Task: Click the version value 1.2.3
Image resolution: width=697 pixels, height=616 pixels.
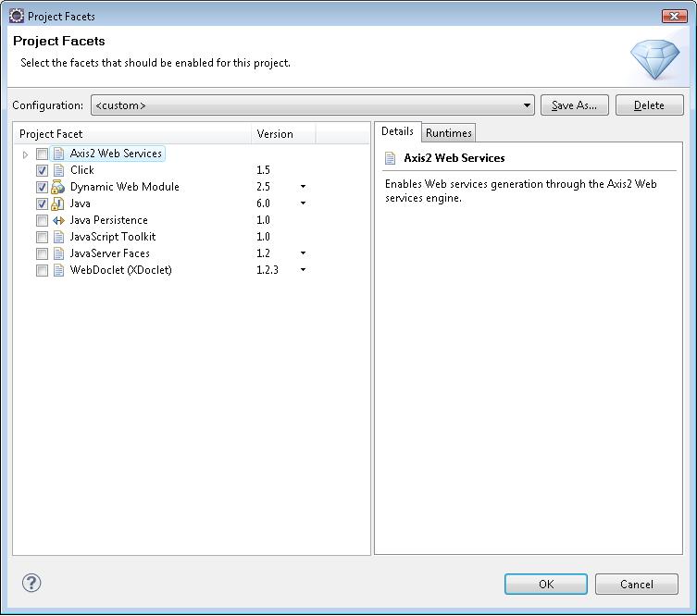Action: tap(268, 270)
